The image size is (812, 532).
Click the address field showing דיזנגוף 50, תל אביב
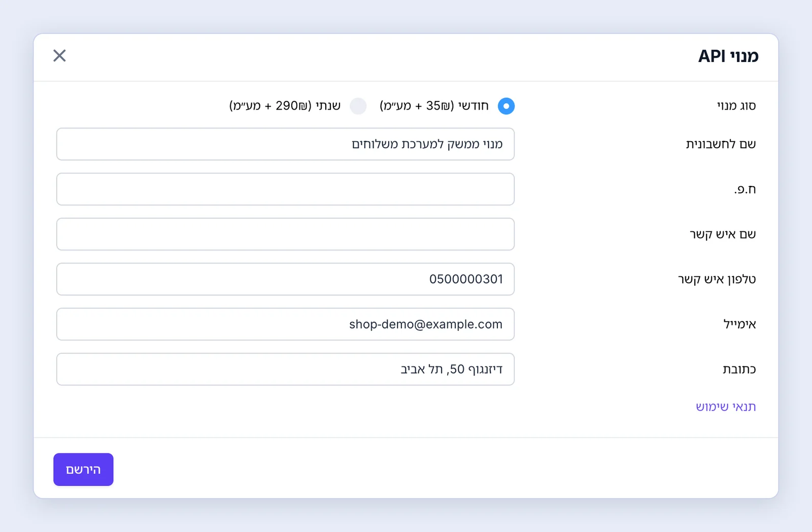[285, 369]
